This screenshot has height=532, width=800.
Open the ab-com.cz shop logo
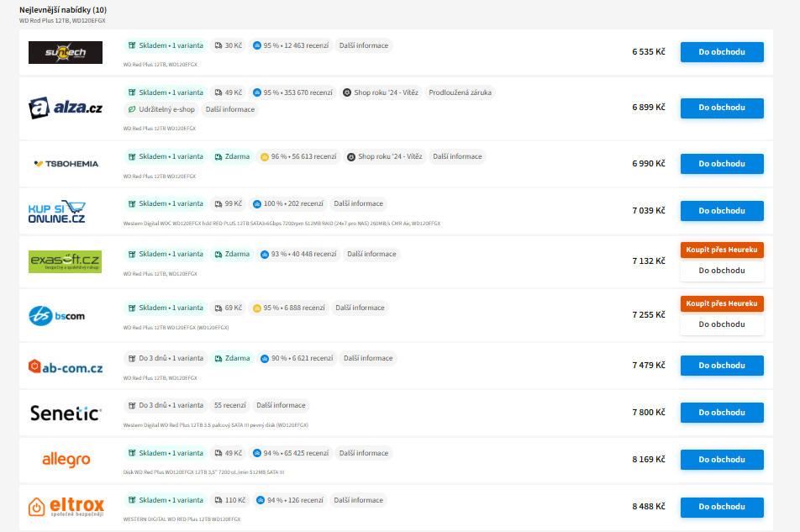coord(66,366)
